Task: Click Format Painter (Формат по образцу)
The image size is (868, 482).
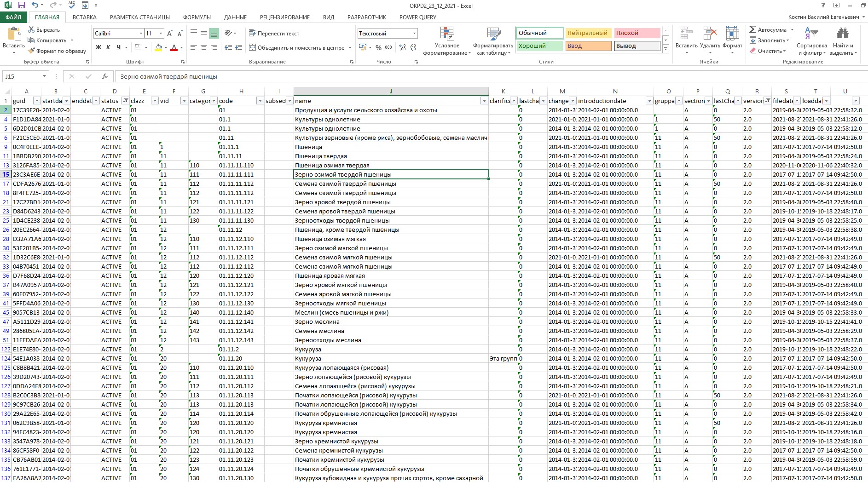Action: pyautogui.click(x=57, y=51)
